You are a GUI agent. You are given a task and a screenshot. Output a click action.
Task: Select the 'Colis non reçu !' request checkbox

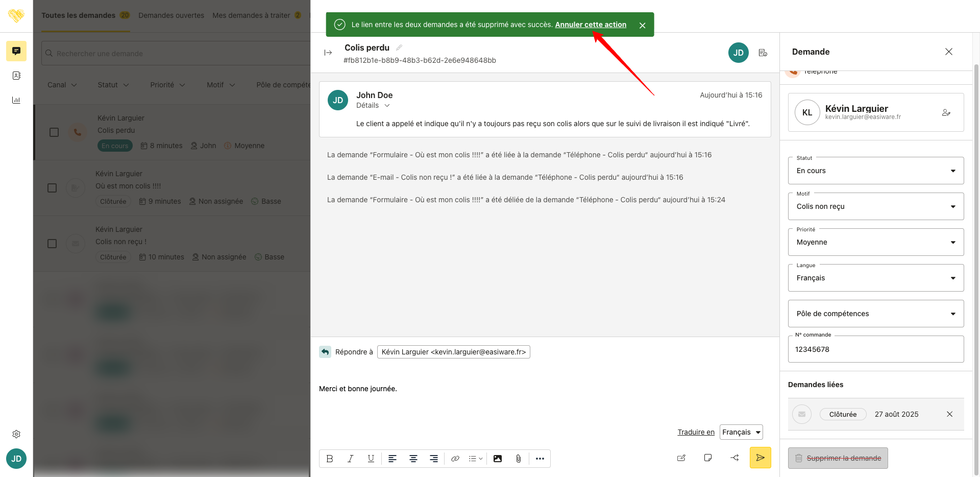[x=52, y=244]
